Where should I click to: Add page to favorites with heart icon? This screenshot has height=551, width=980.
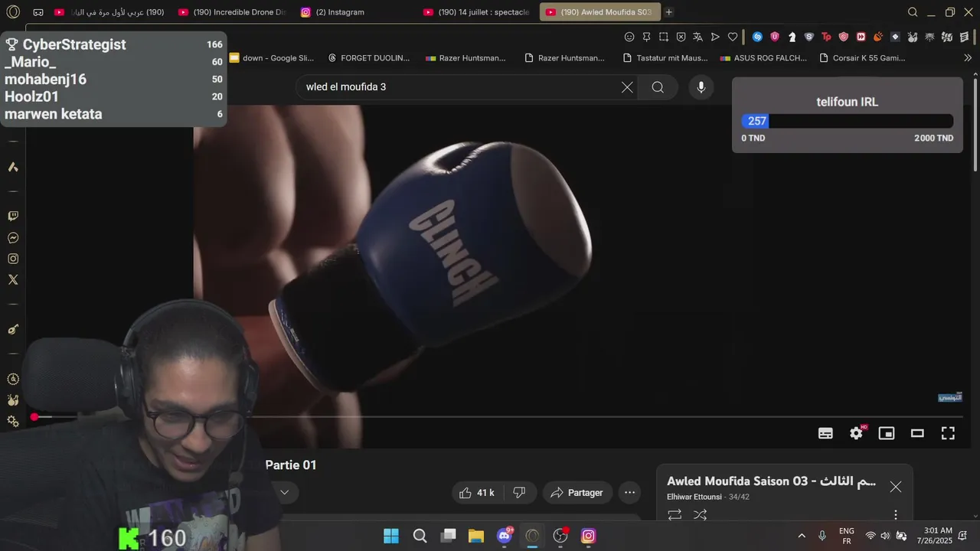coord(733,37)
